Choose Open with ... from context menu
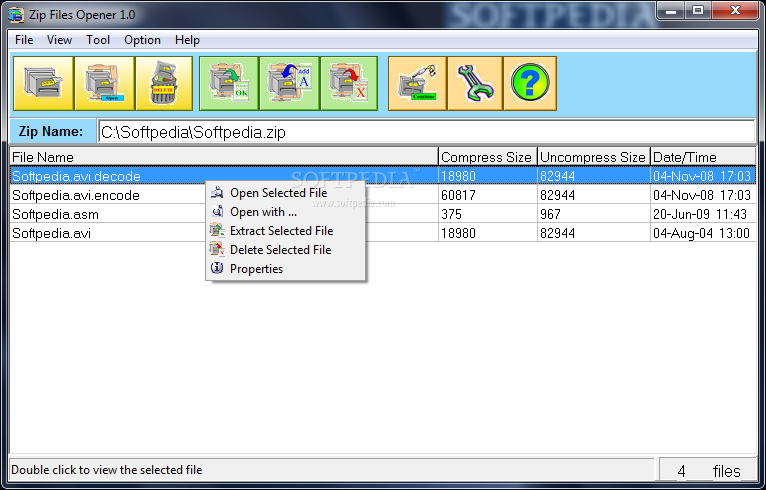766x490 pixels. (x=286, y=212)
